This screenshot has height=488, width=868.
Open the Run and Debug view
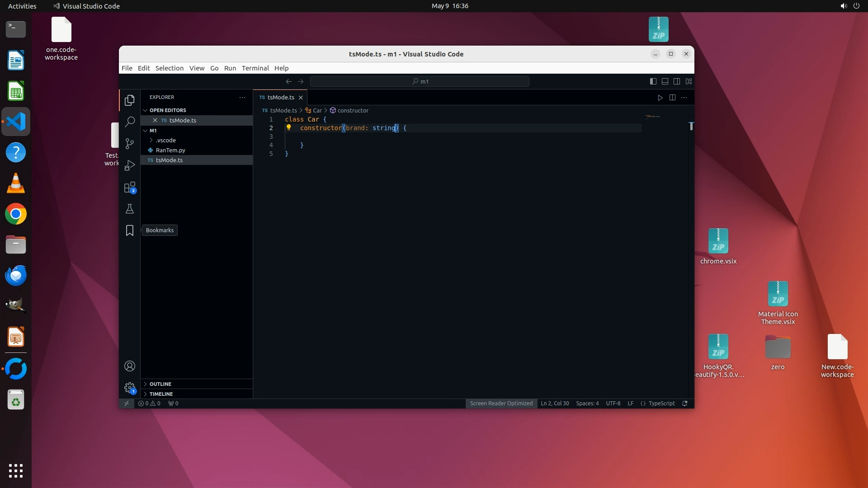(x=130, y=165)
